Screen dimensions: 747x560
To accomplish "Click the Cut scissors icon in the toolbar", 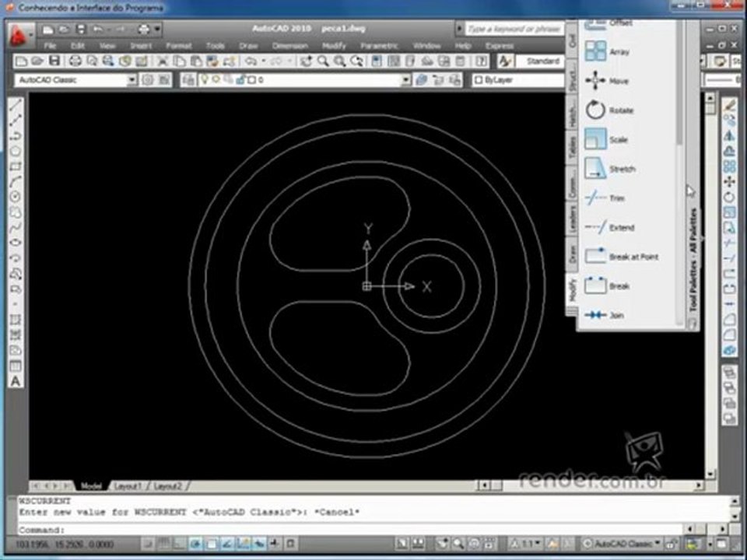I will (x=163, y=61).
